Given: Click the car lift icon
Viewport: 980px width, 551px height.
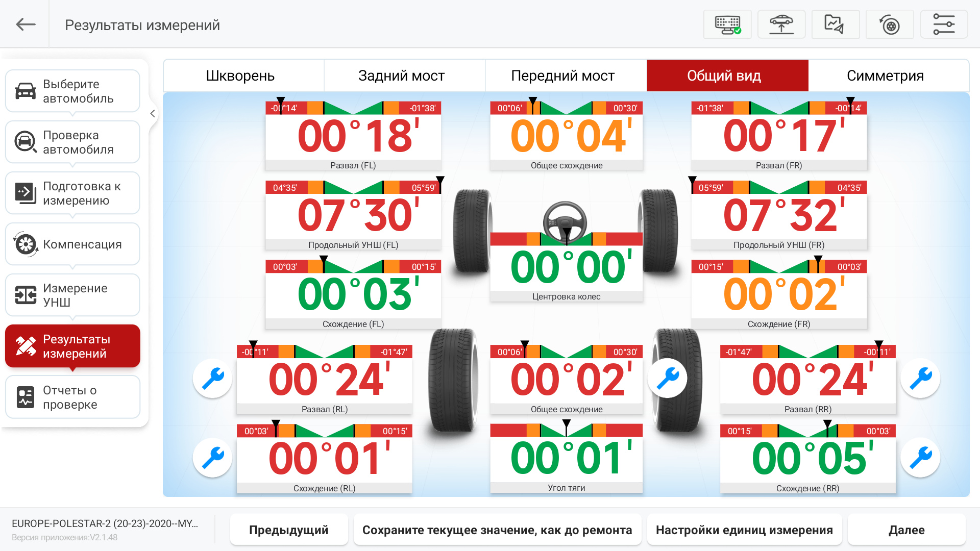Looking at the screenshot, I should click(781, 24).
